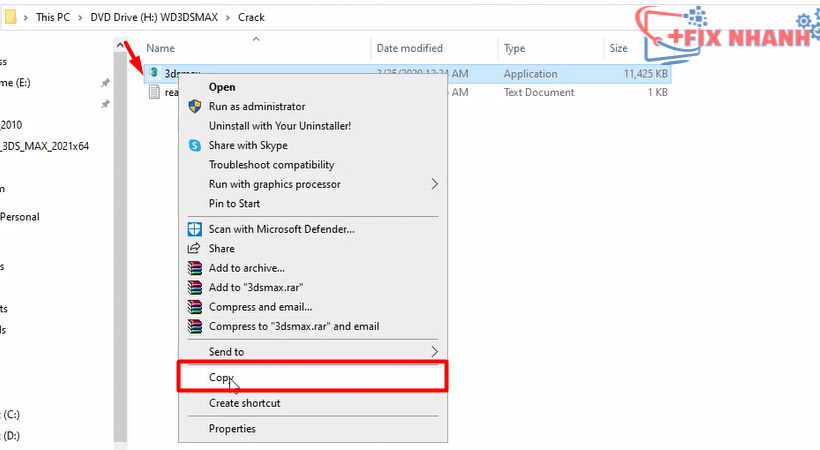Choose Properties in the context menu
The image size is (820, 450).
(x=232, y=429)
